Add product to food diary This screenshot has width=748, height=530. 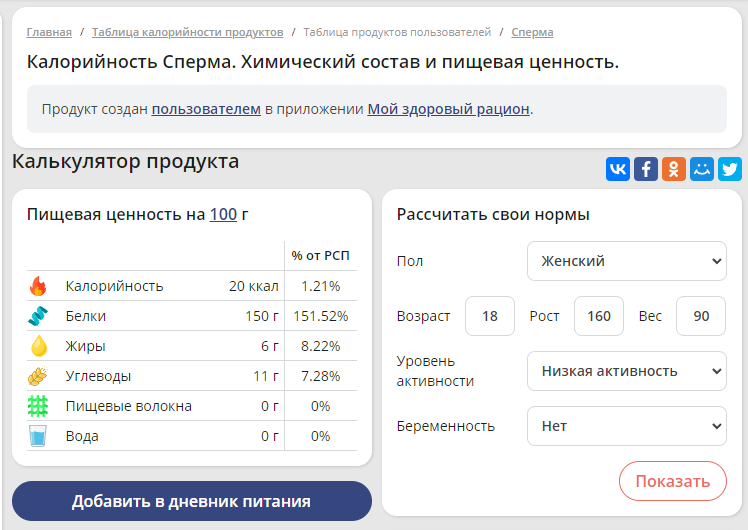point(191,501)
